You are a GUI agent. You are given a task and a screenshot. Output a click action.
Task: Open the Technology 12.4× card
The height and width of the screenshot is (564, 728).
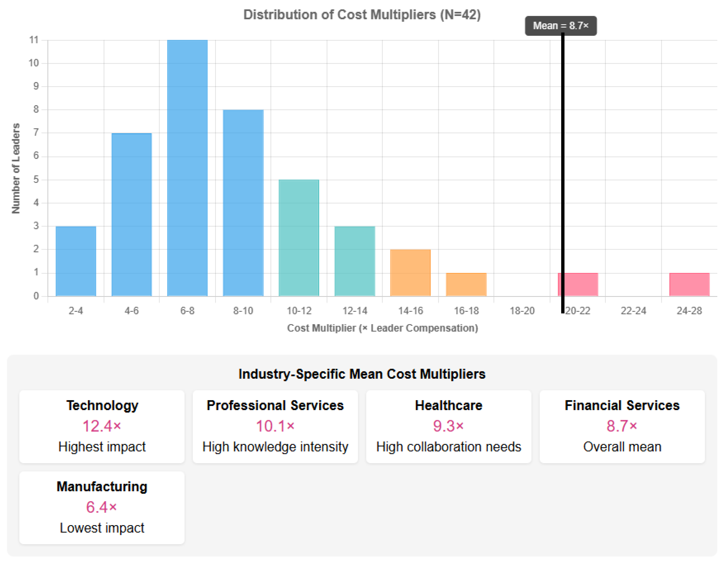tap(102, 426)
